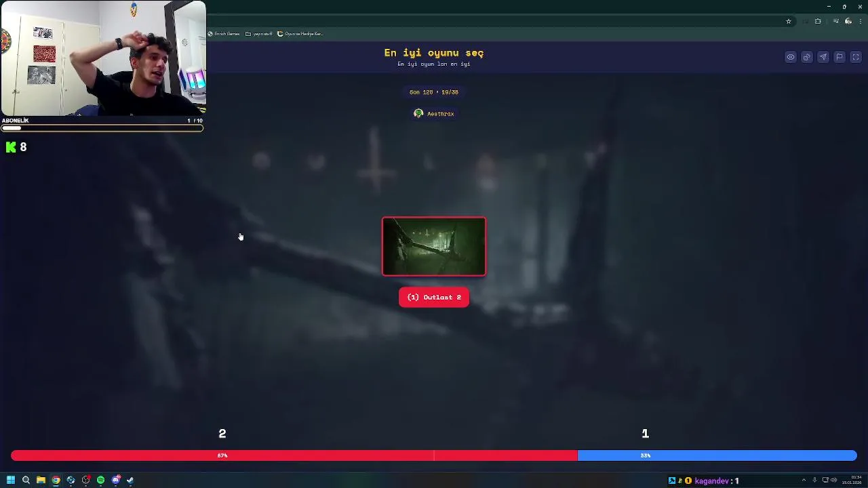This screenshot has width=868, height=488.
Task: Click the Aestbrox avatar icon
Action: [x=418, y=114]
